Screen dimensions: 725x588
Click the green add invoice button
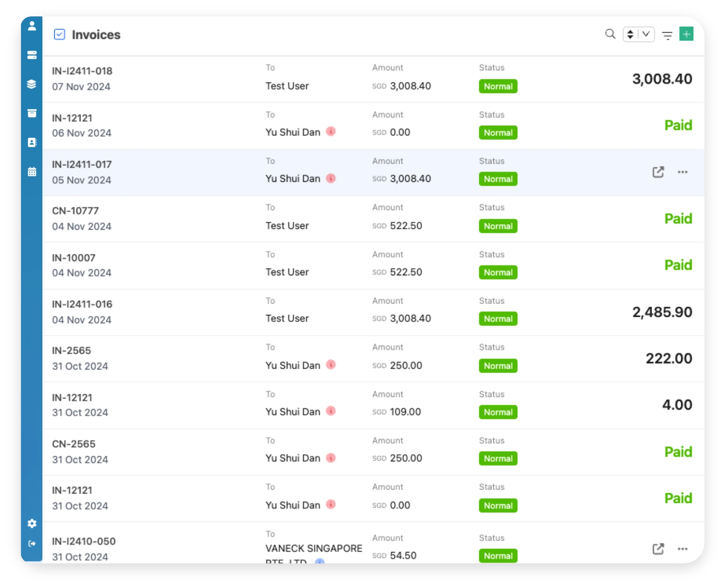click(x=686, y=34)
